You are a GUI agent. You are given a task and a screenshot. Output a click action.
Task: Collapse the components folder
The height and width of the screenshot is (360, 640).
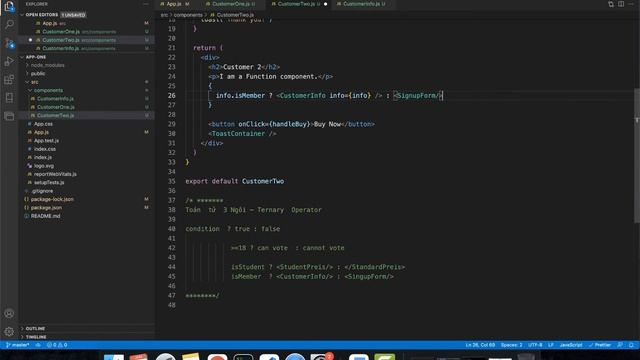[x=48, y=90]
